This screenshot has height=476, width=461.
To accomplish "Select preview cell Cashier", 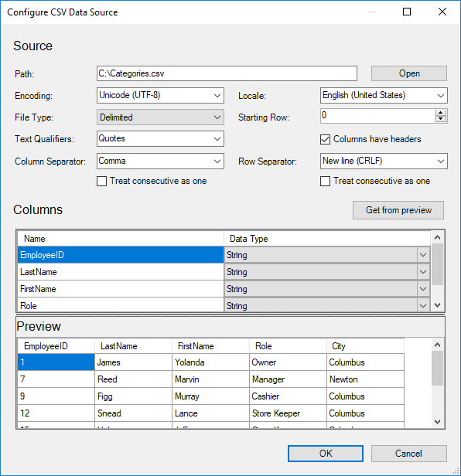I will pyautogui.click(x=288, y=396).
